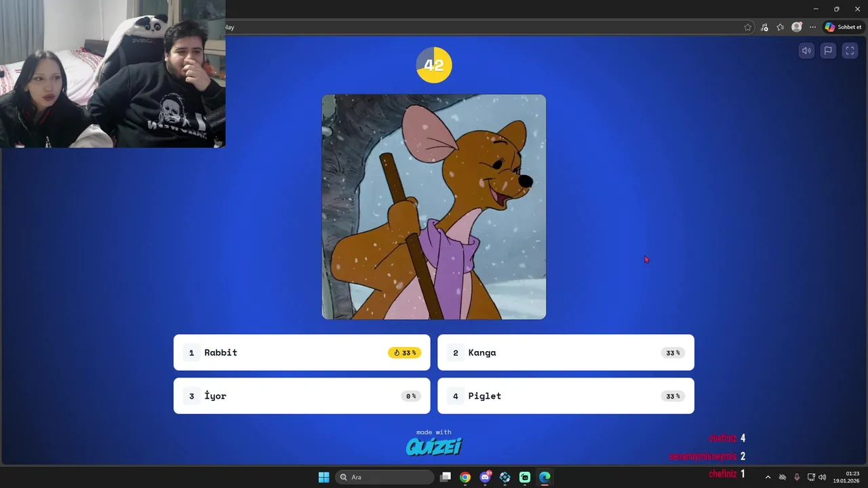The width and height of the screenshot is (868, 488).
Task: Click the tray microphone icon
Action: click(797, 477)
